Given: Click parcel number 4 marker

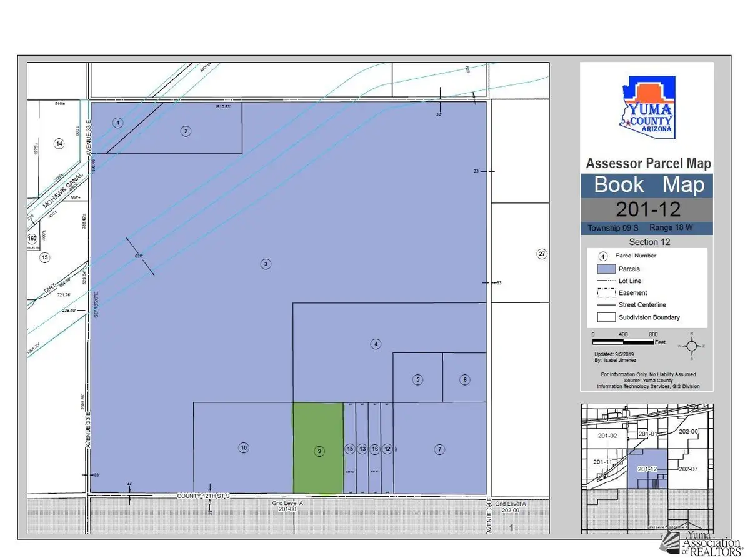Looking at the screenshot, I should coord(376,344).
